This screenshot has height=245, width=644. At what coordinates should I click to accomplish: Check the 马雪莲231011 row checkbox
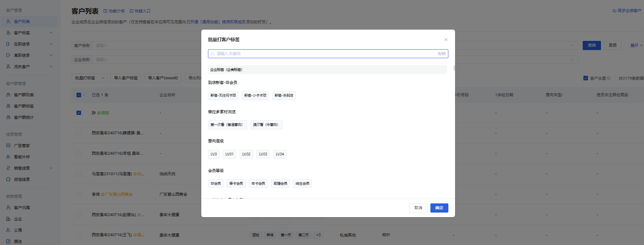tap(79, 174)
